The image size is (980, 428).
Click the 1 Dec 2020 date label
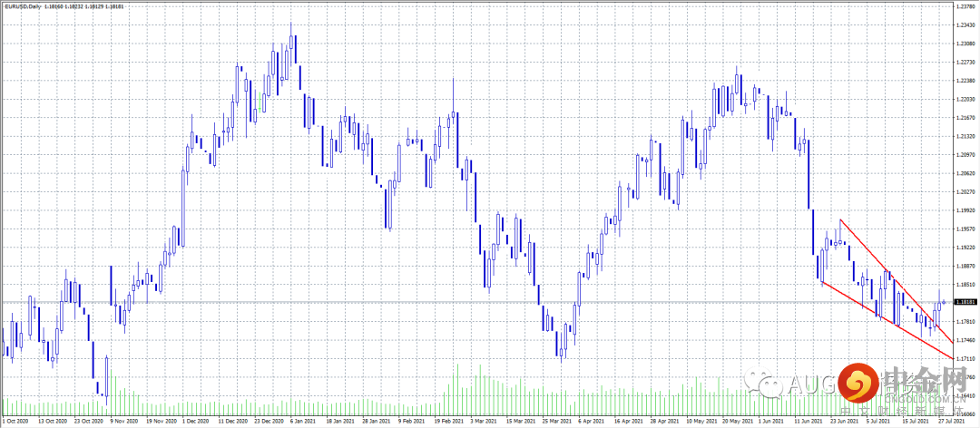click(x=196, y=423)
